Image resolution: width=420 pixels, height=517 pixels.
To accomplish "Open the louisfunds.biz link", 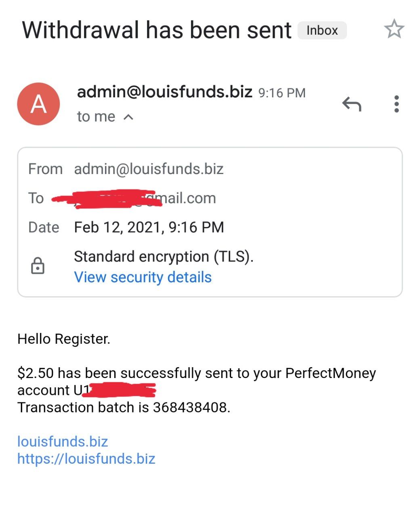I will point(63,441).
